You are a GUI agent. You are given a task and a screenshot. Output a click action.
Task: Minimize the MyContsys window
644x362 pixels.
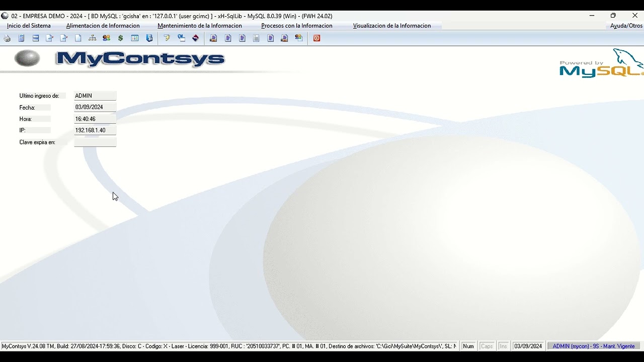point(592,16)
